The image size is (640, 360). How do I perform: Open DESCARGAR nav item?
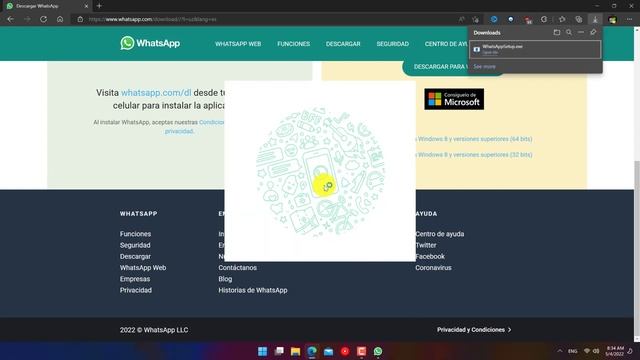pyautogui.click(x=343, y=44)
